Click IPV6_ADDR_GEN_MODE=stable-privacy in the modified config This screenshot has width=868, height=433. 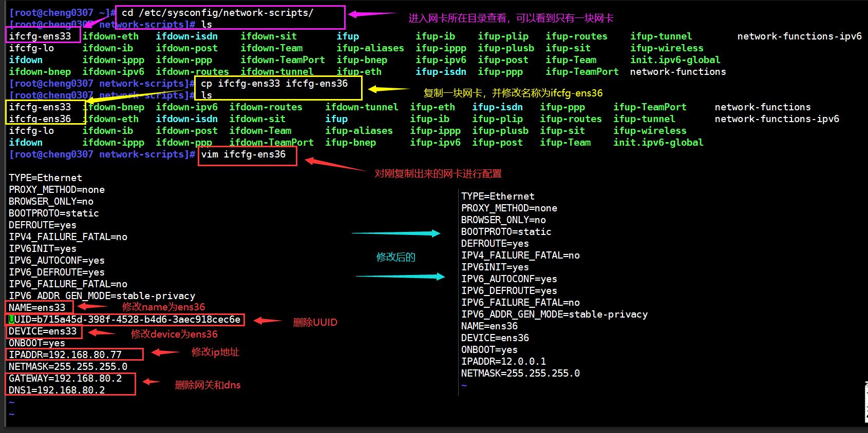[554, 314]
